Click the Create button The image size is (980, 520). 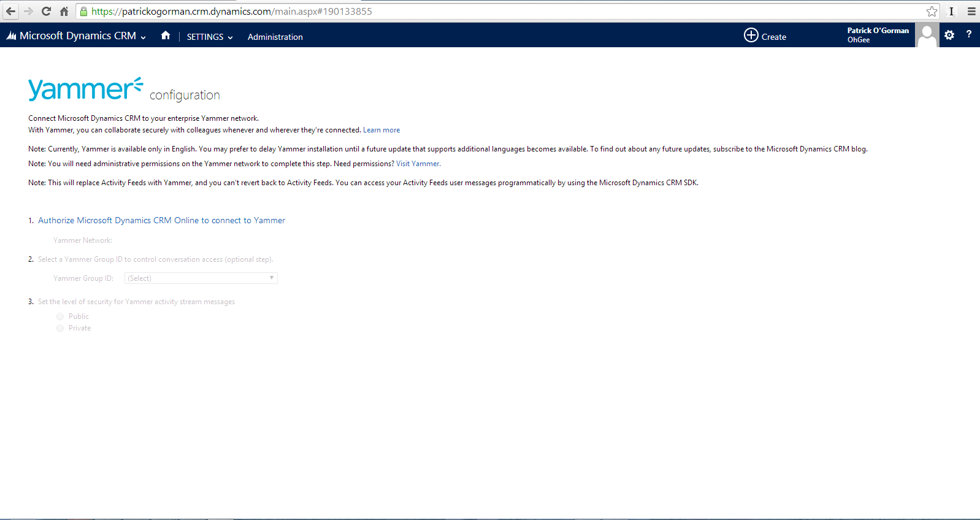coord(765,36)
